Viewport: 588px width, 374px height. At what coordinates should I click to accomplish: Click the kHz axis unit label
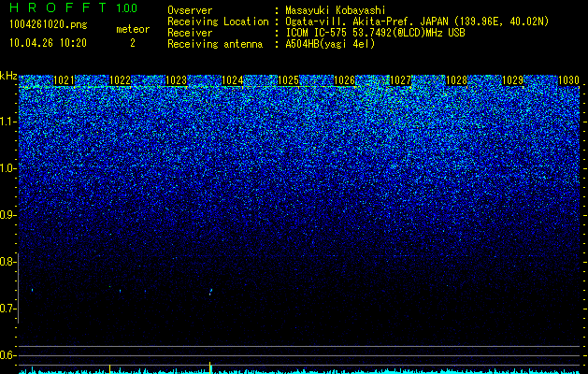coord(8,76)
